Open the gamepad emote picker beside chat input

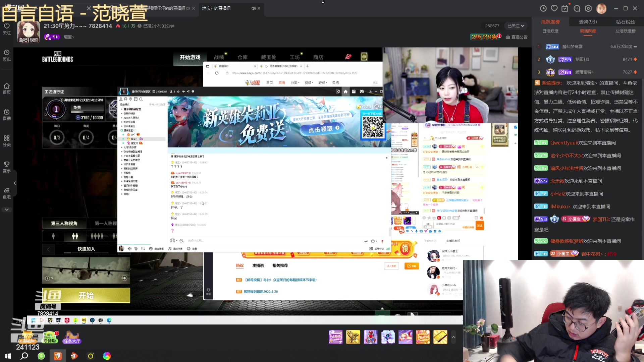point(173,240)
